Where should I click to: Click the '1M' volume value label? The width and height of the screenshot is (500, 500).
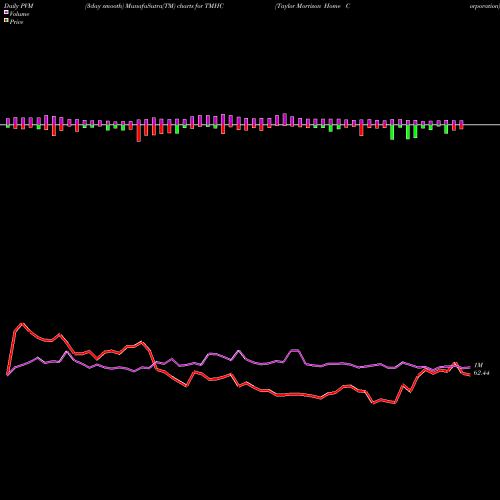[478, 365]
